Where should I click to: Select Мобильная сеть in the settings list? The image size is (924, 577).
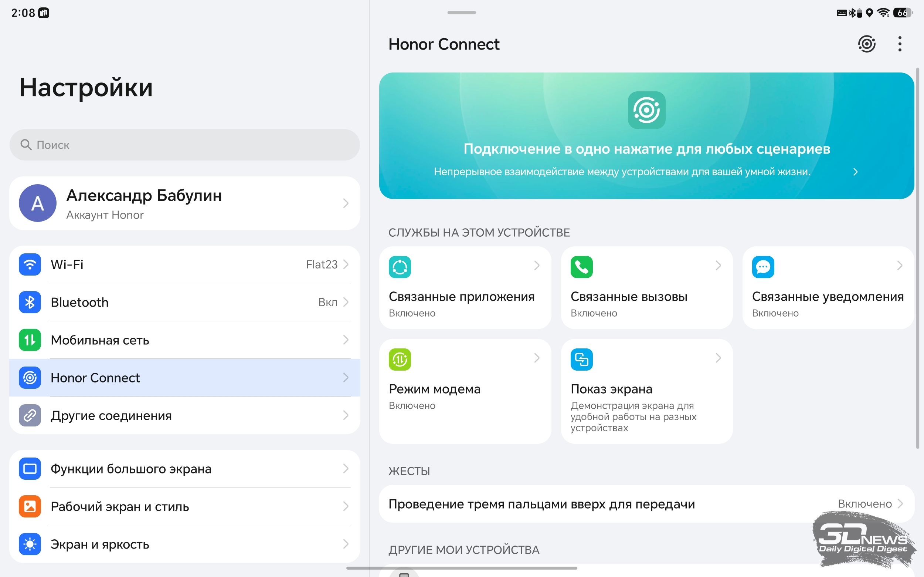[x=184, y=340]
